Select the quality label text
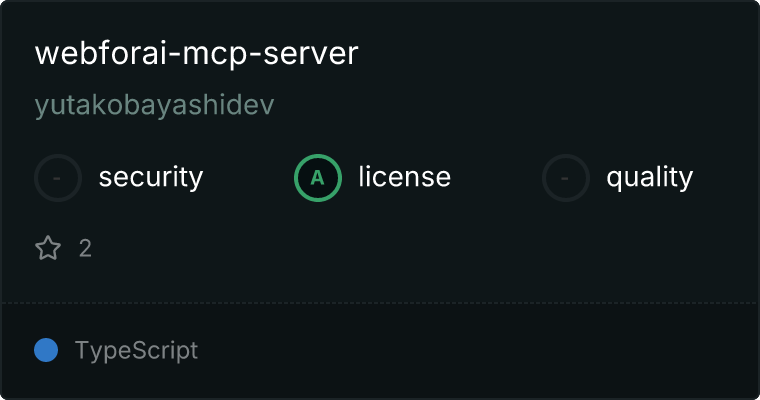This screenshot has height=400, width=760. (649, 177)
